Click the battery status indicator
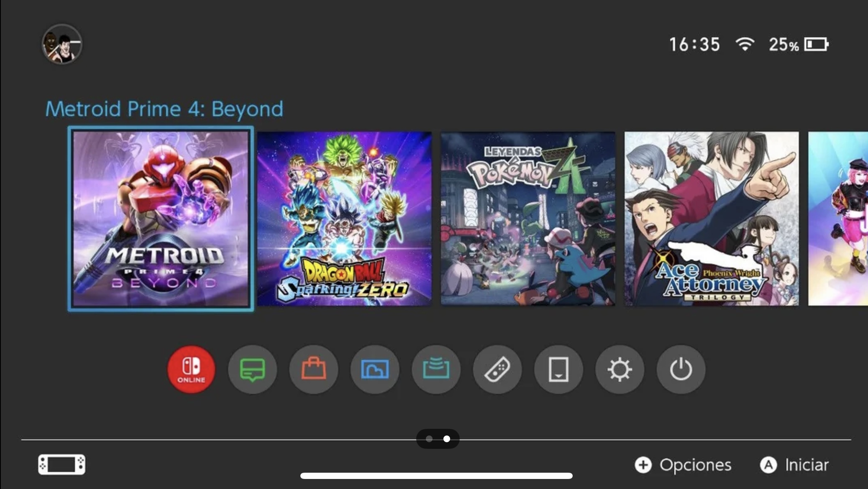 (816, 44)
